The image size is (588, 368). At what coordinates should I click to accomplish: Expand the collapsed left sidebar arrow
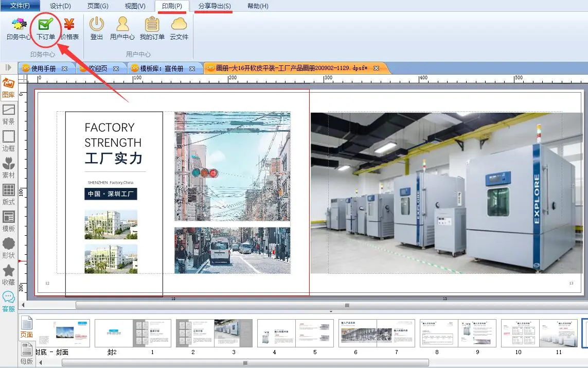coord(8,67)
